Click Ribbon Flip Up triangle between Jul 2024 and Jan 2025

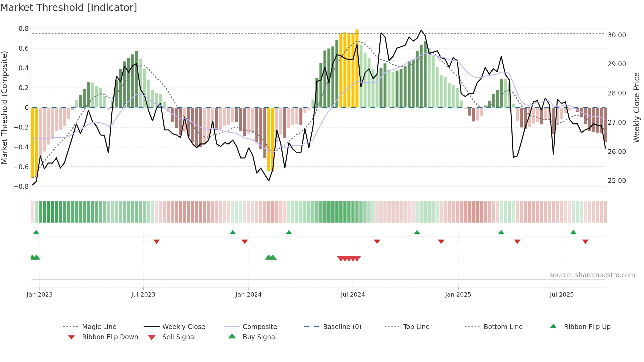tap(417, 232)
